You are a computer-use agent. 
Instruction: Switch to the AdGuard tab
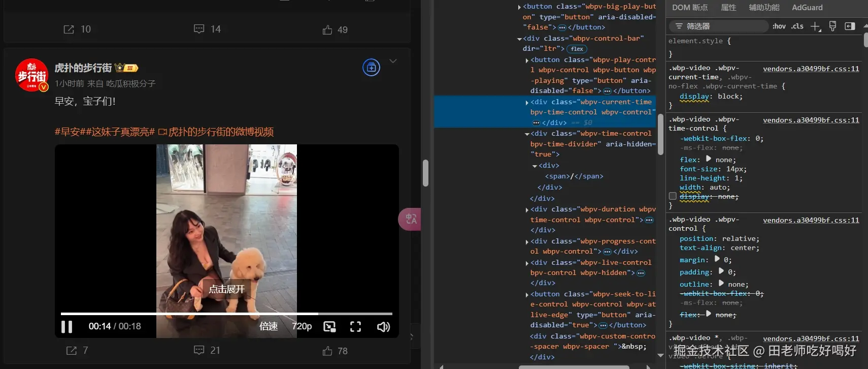click(807, 8)
